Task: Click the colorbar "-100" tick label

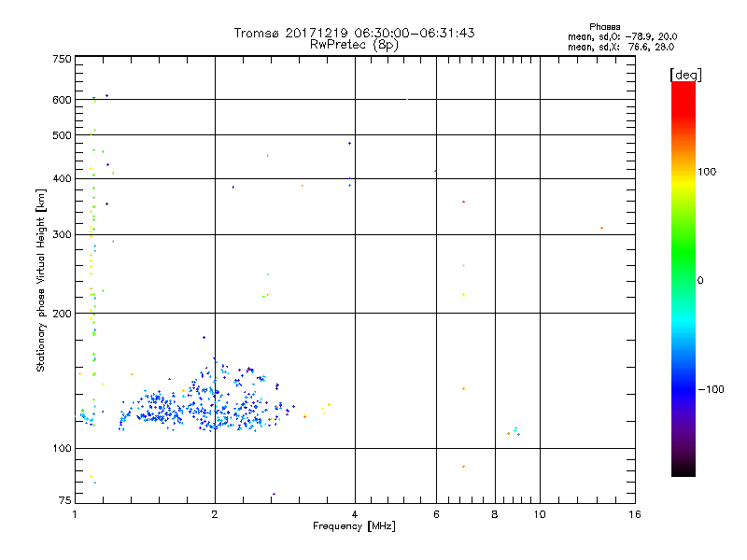Action: pyautogui.click(x=711, y=389)
